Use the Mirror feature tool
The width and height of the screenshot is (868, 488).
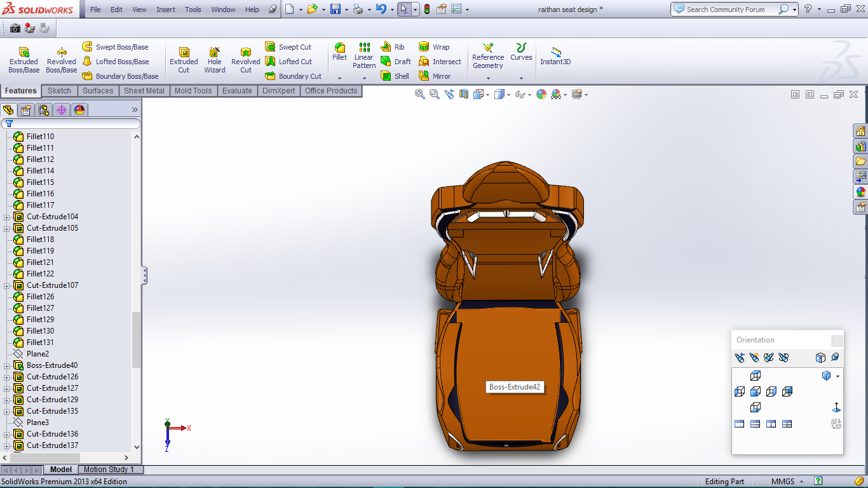435,76
